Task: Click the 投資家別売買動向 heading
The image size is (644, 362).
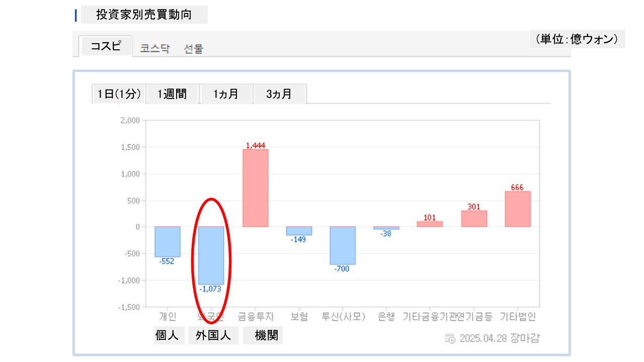Action: click(x=144, y=15)
